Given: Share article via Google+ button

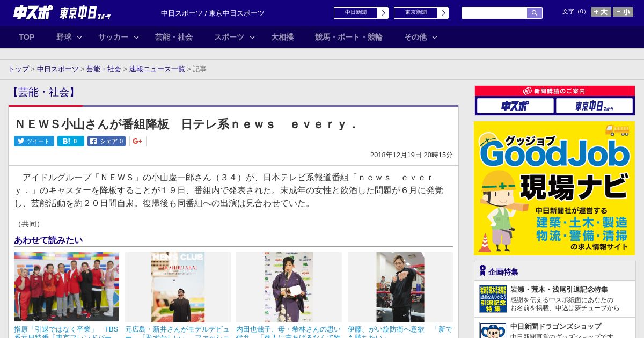Looking at the screenshot, I should (137, 141).
